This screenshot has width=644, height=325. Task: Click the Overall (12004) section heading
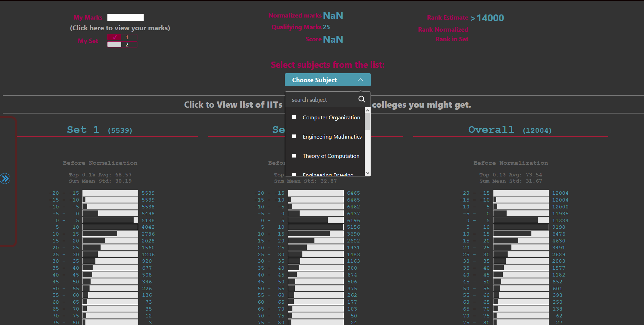tap(510, 130)
